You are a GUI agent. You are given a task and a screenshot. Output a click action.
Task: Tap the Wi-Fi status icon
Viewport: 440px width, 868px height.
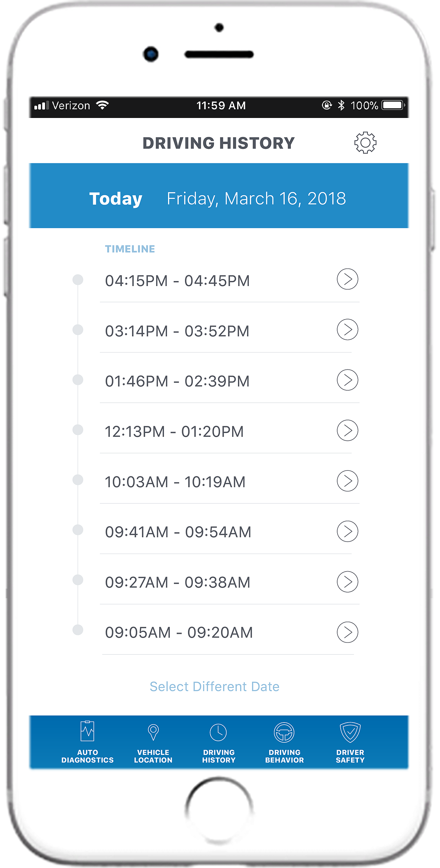[x=102, y=105]
